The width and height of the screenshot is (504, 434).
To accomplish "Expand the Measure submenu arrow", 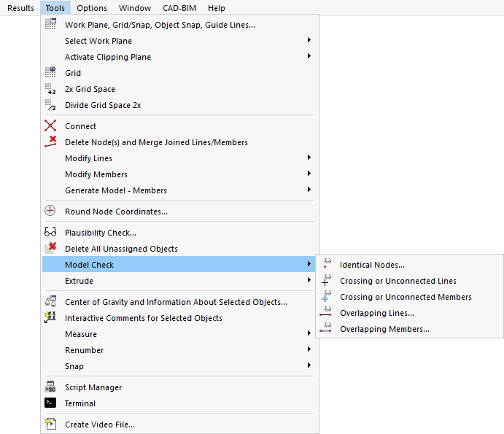I will (x=309, y=334).
